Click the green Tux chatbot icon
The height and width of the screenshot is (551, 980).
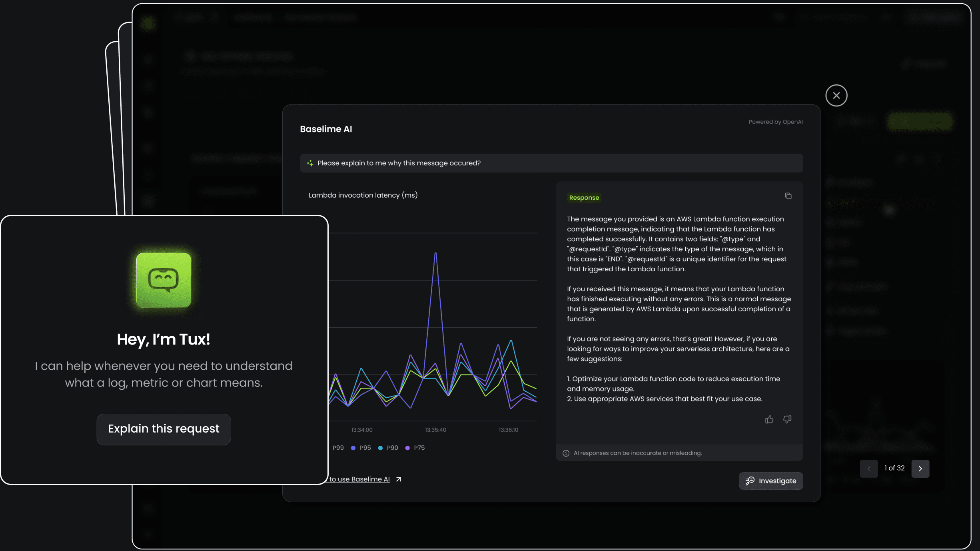click(x=164, y=280)
